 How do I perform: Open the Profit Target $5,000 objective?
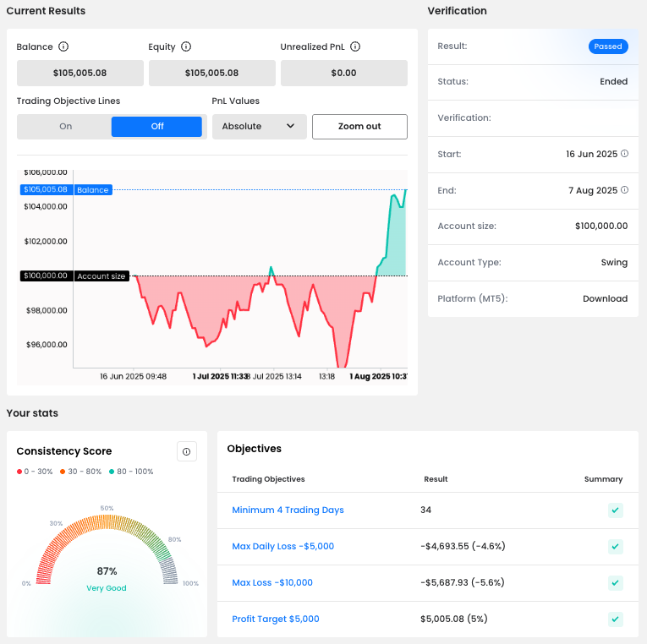point(276,619)
